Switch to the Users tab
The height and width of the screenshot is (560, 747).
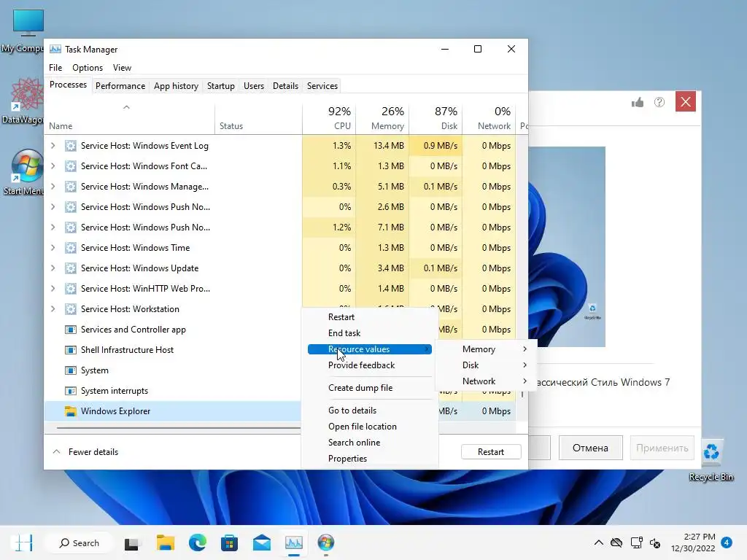click(x=253, y=86)
